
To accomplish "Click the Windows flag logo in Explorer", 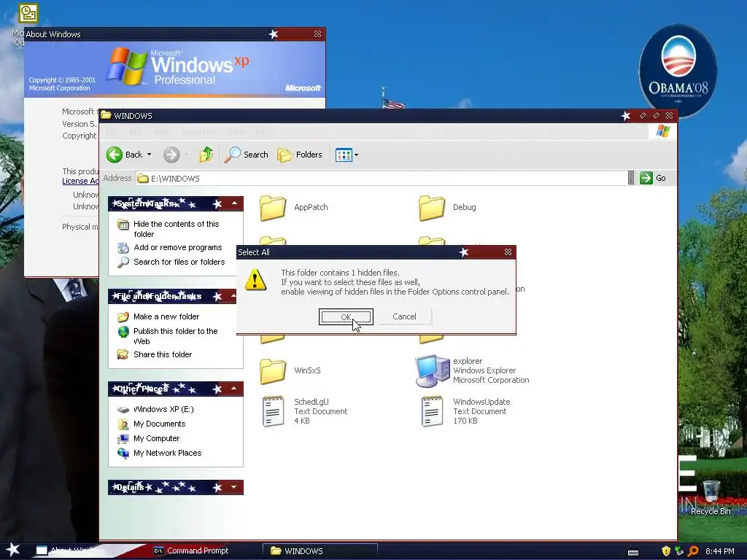I will 662,131.
